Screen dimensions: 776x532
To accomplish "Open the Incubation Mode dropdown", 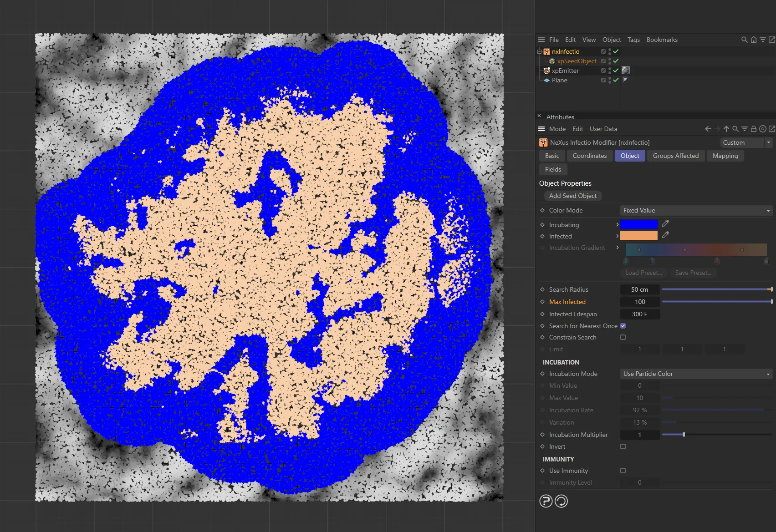I will [695, 374].
